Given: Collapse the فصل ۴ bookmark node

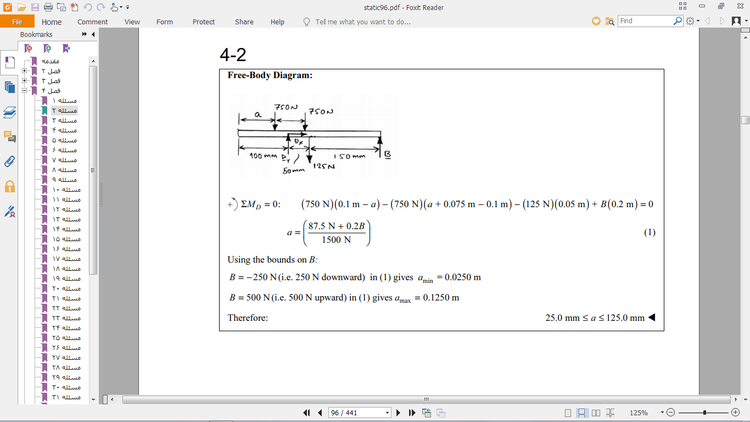Looking at the screenshot, I should point(24,91).
